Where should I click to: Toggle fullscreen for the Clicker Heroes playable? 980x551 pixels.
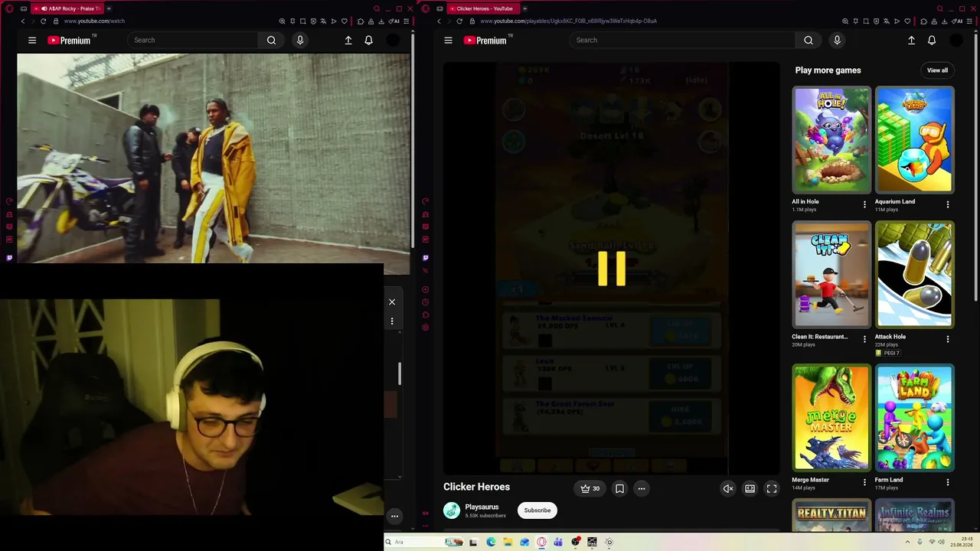772,488
